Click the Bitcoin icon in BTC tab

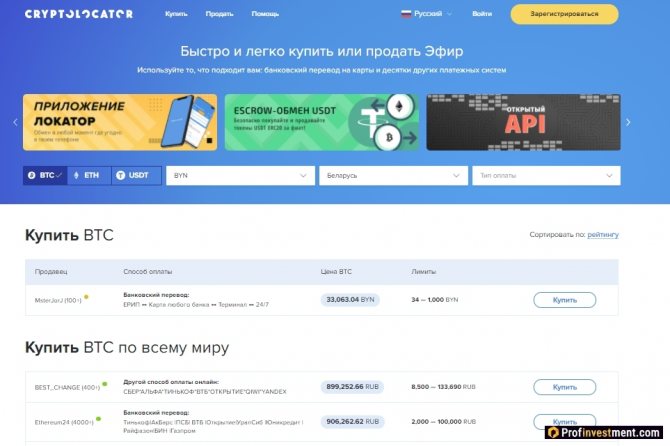click(x=32, y=175)
